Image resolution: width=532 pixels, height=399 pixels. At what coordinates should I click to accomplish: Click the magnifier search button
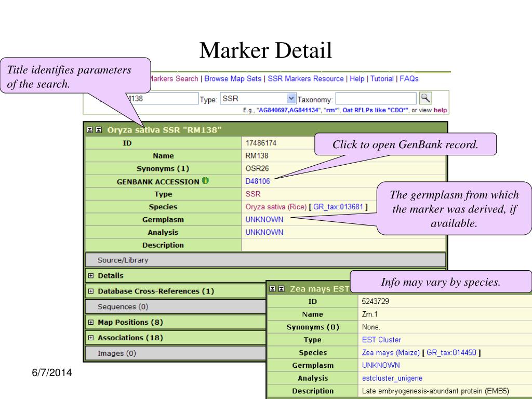[x=425, y=98]
